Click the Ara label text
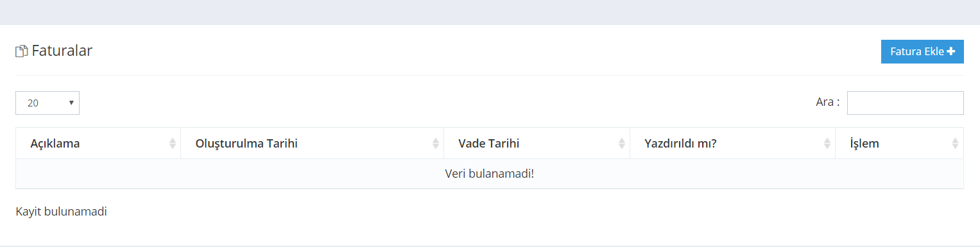The height and width of the screenshot is (247, 980). tap(828, 102)
